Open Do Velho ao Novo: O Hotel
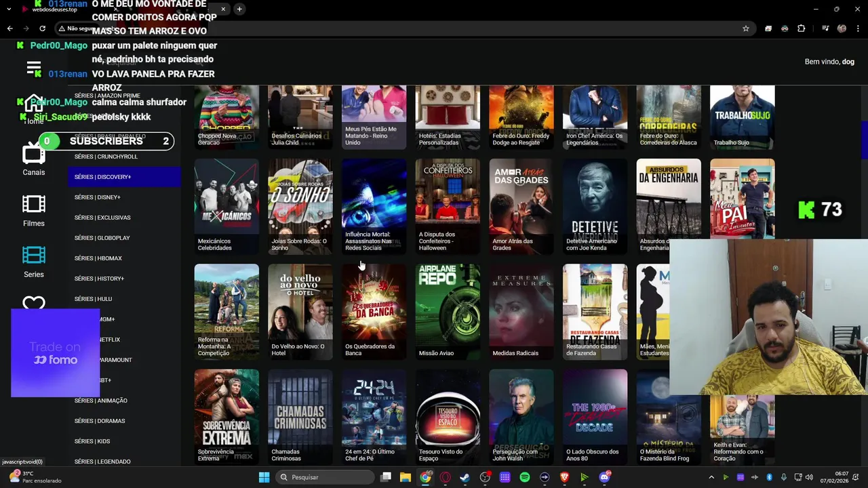The width and height of the screenshot is (868, 488). pyautogui.click(x=300, y=312)
